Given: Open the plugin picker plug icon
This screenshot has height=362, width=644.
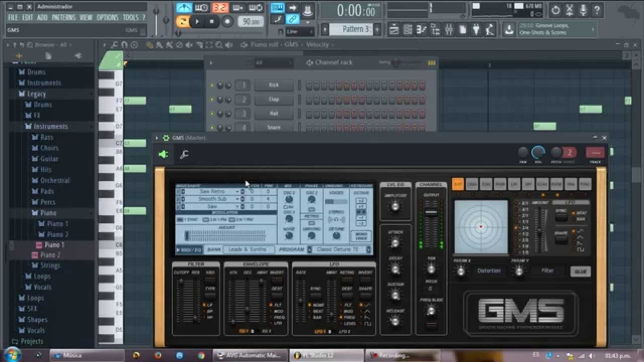Looking at the screenshot, I should [476, 30].
